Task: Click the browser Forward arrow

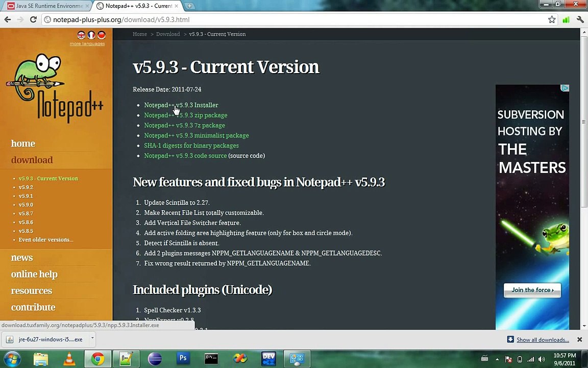Action: pyautogui.click(x=20, y=19)
